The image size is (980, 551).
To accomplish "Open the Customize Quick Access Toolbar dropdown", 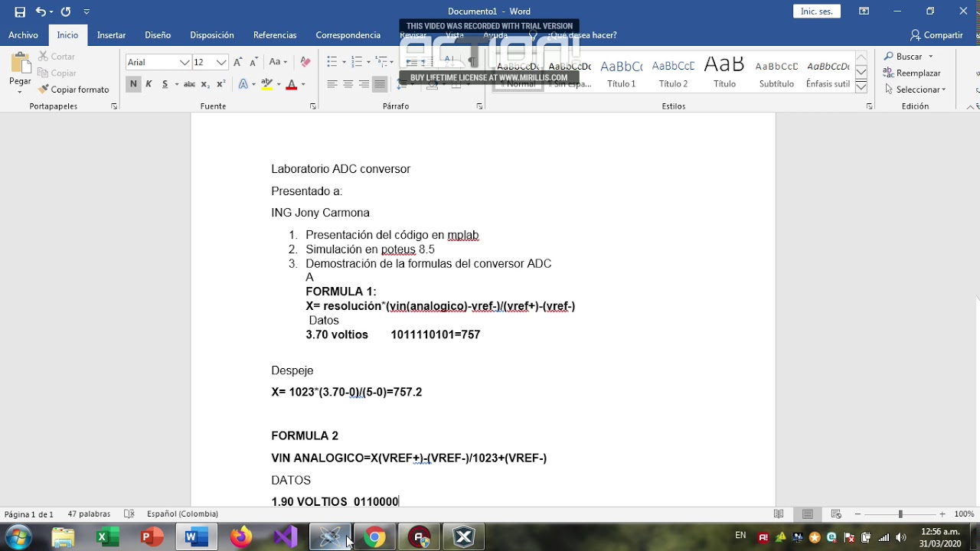I will (x=87, y=12).
